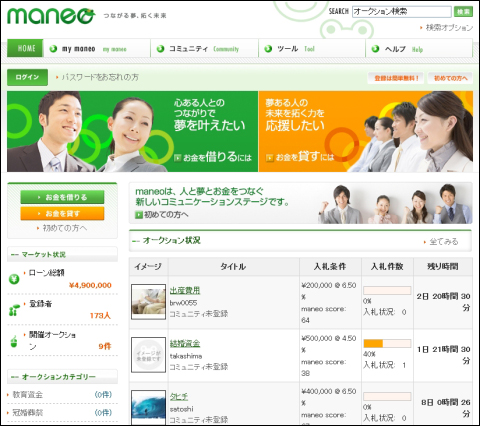Click the ¥4,900,000 loan total value

[x=90, y=285]
